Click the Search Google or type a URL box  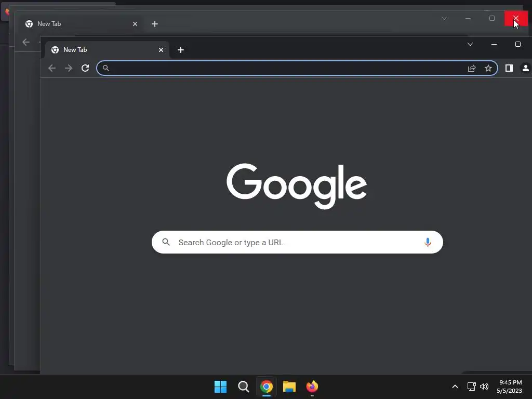pos(297,242)
